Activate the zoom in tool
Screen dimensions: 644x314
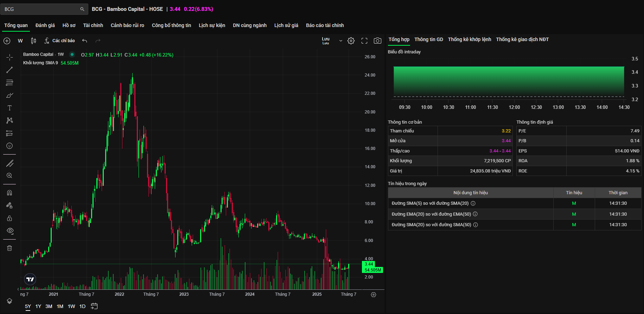coord(9,176)
